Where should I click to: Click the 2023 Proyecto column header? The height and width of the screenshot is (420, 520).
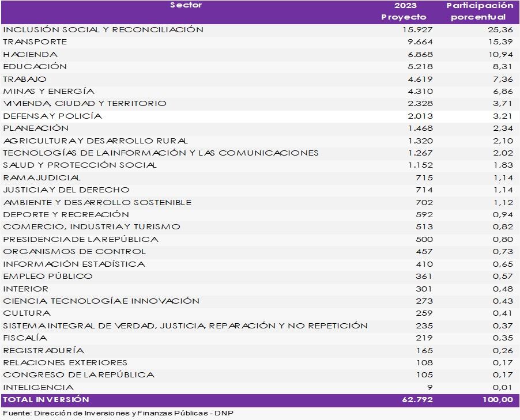click(x=404, y=12)
